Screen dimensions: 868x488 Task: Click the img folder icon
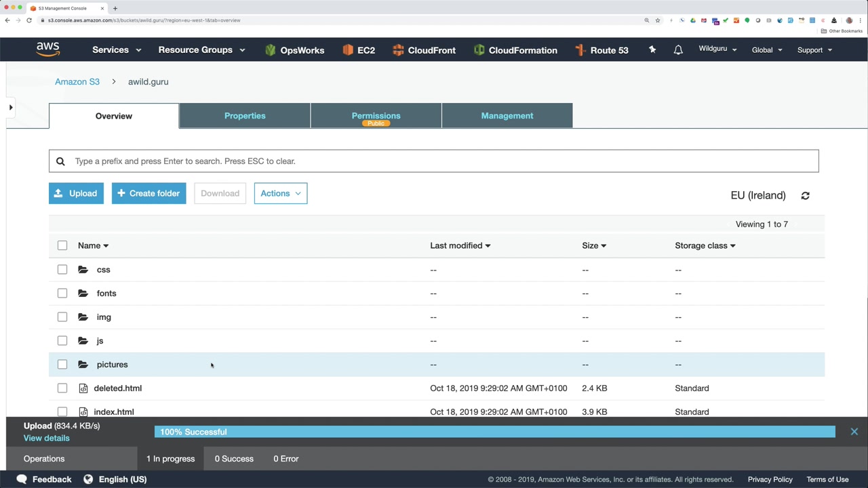tap(83, 317)
